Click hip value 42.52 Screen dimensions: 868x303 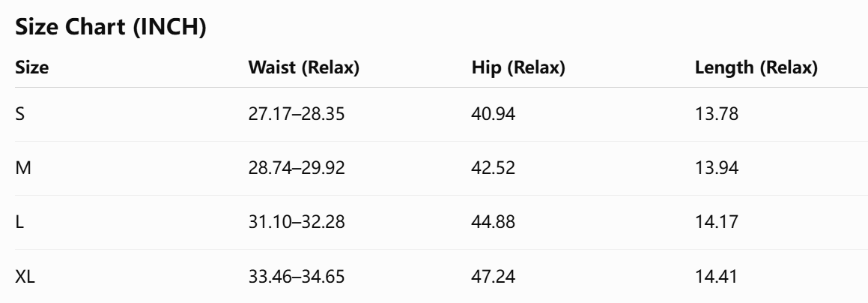click(494, 168)
